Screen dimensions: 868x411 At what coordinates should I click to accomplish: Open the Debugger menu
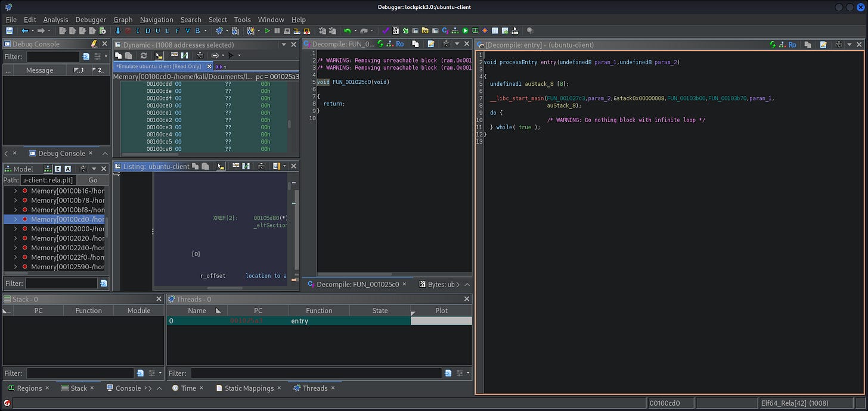91,20
